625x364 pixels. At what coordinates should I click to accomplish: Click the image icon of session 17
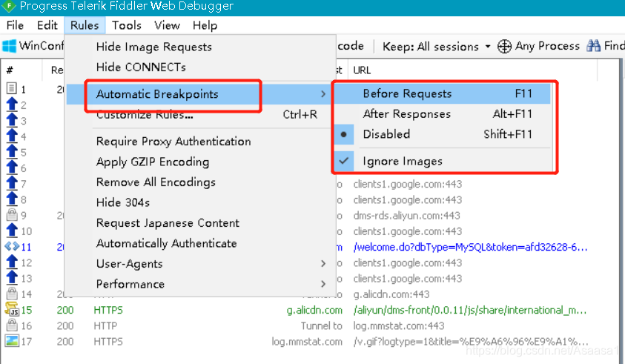coord(12,341)
